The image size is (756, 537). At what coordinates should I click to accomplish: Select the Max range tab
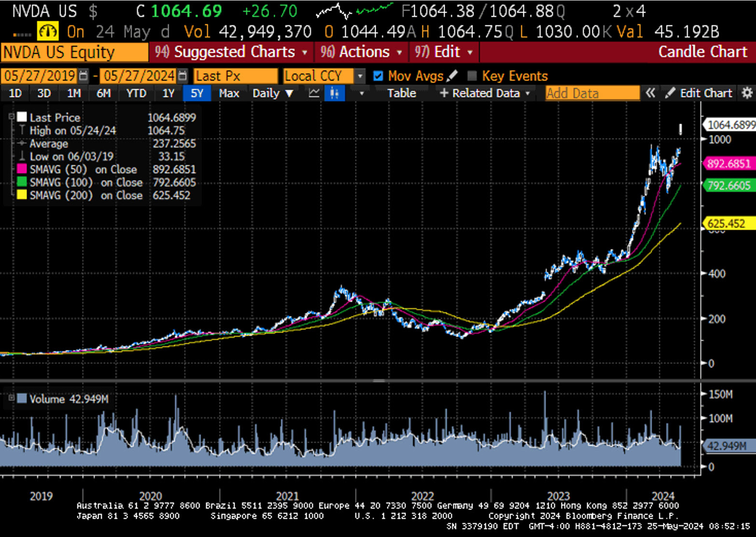coord(229,93)
